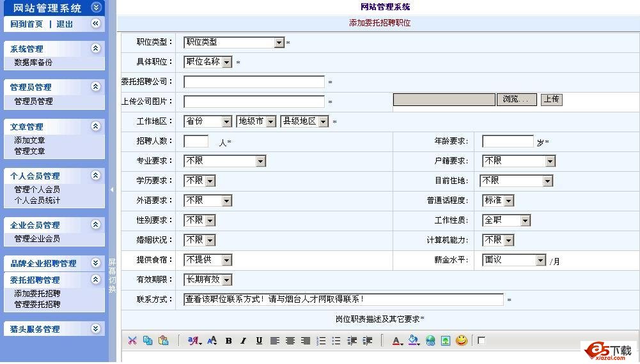Click the Cut scissors icon in editor toolbar

coord(132,340)
